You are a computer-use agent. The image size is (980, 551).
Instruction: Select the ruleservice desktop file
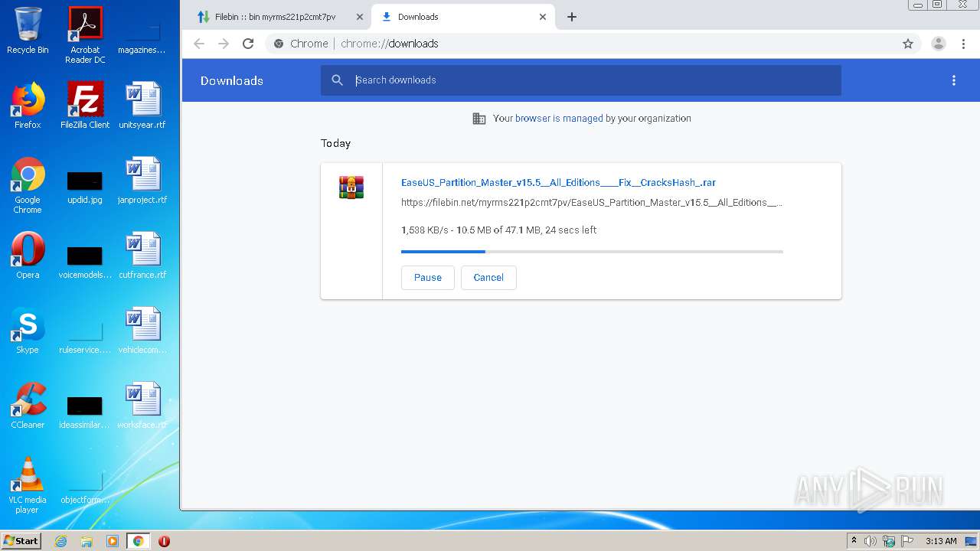(85, 336)
